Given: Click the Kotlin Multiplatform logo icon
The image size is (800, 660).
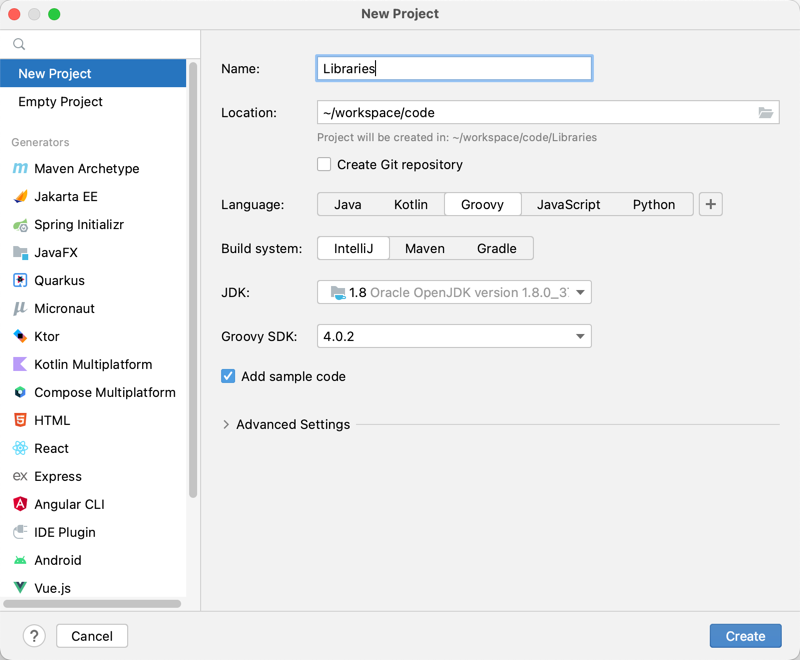Looking at the screenshot, I should pyautogui.click(x=20, y=365).
